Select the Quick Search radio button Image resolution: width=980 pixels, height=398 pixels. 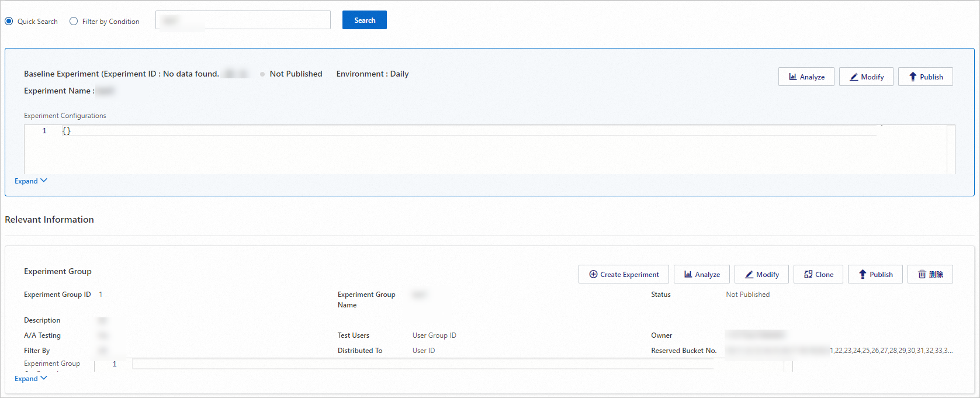(x=9, y=22)
